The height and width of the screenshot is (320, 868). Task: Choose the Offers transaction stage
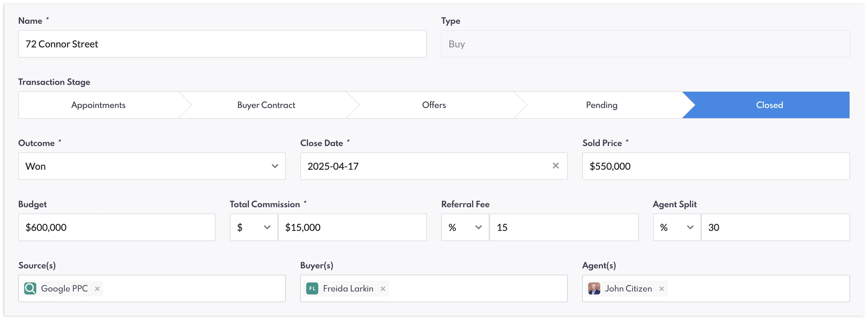(434, 105)
